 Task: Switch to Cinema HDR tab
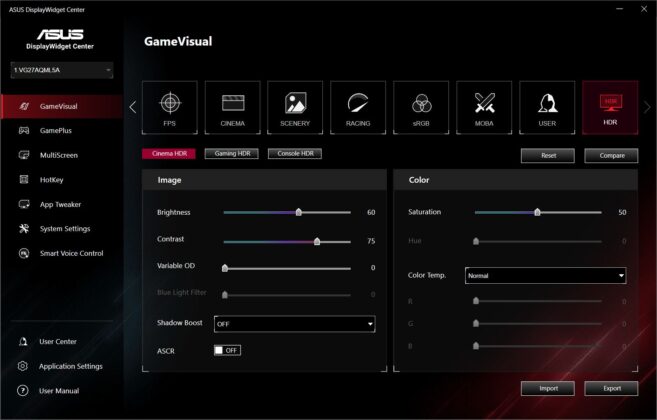[169, 153]
